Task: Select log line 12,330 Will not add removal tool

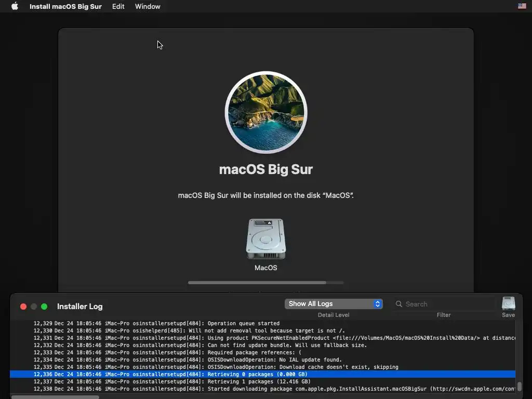Action: 262,330
